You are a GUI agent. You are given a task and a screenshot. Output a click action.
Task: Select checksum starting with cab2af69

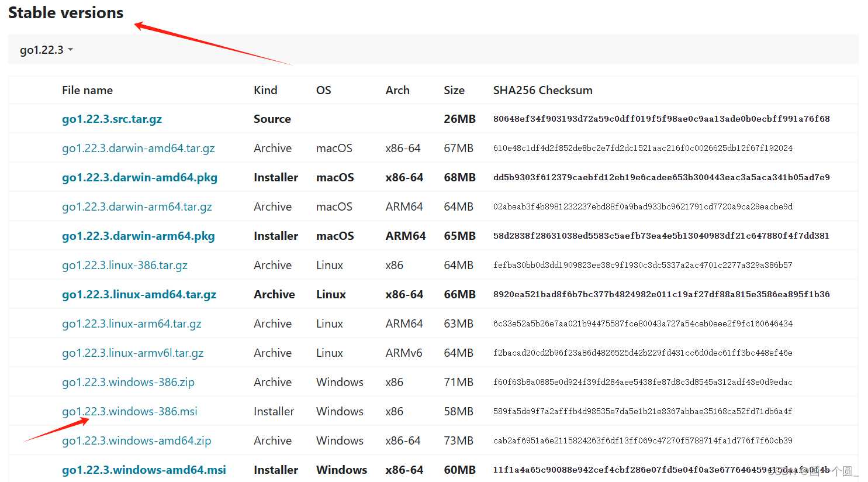click(643, 440)
